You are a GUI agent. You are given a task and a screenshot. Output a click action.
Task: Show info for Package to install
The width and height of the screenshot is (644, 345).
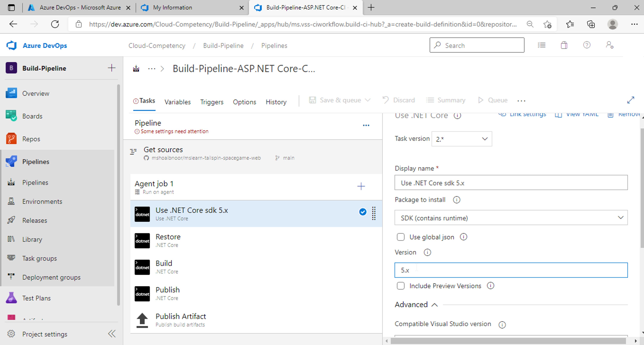456,200
